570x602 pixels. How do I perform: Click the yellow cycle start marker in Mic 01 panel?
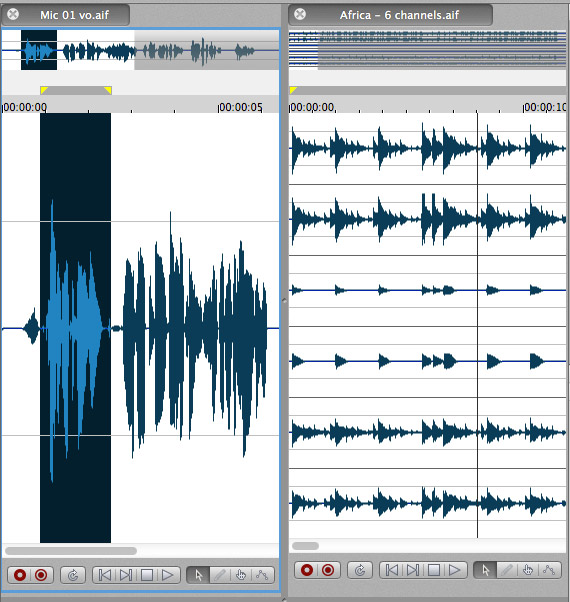(x=44, y=90)
